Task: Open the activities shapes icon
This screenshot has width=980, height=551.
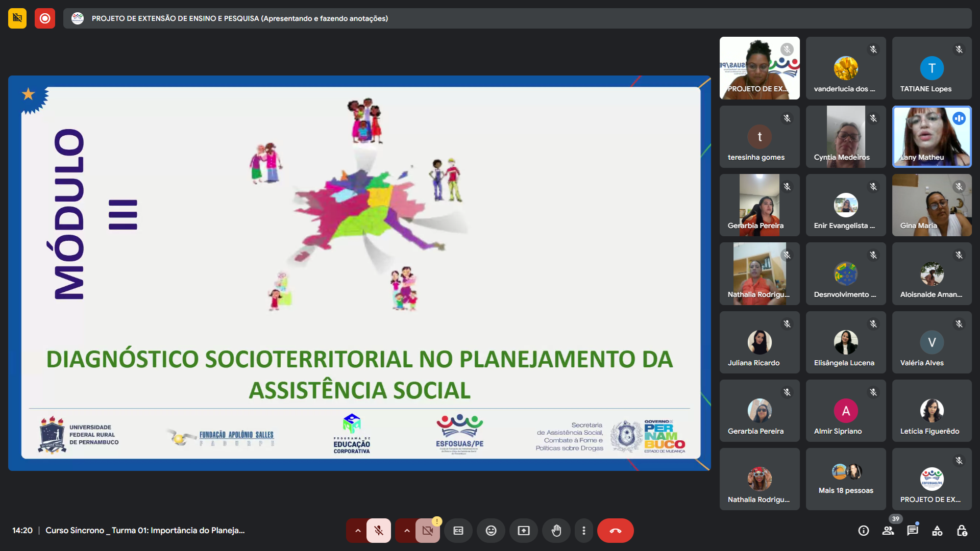Action: click(x=937, y=531)
